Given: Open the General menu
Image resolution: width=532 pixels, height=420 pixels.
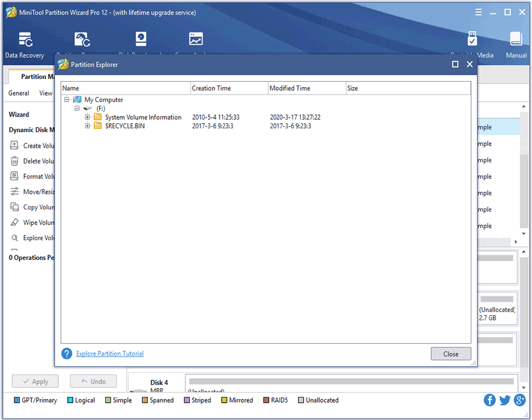Looking at the screenshot, I should 18,94.
